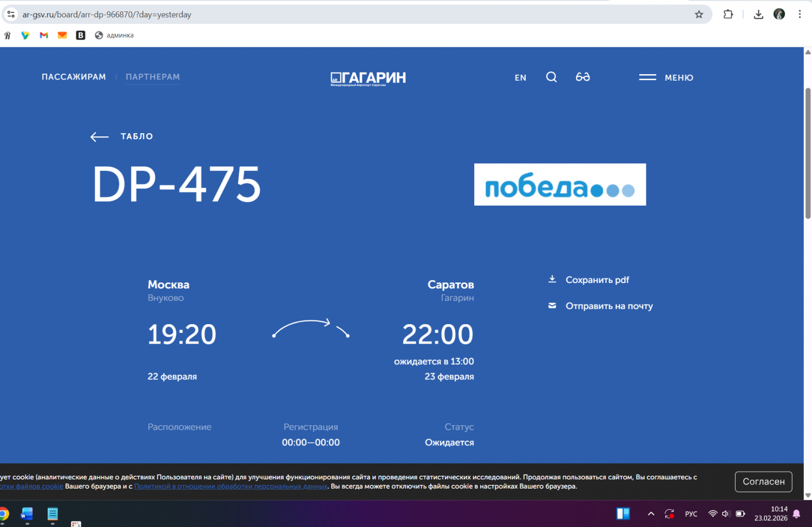Click the page vertical scrollbar thumb
Screen dimensions: 812x527
click(x=808, y=153)
